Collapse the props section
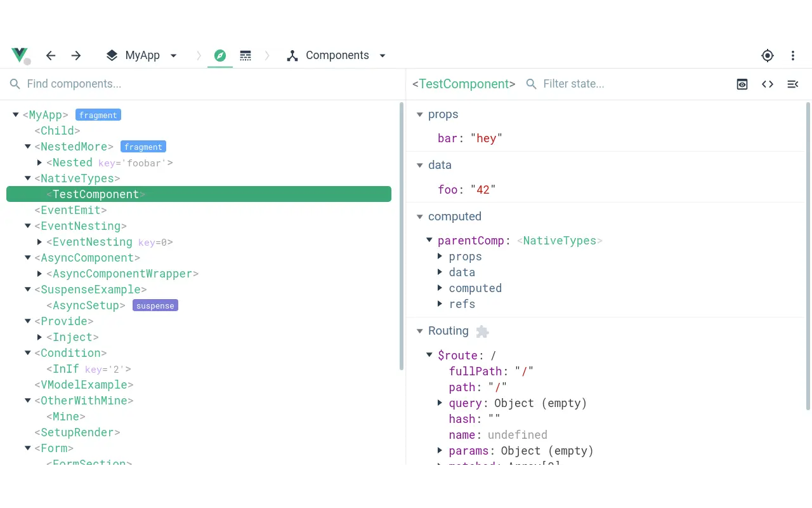The width and height of the screenshot is (812, 508). (420, 114)
